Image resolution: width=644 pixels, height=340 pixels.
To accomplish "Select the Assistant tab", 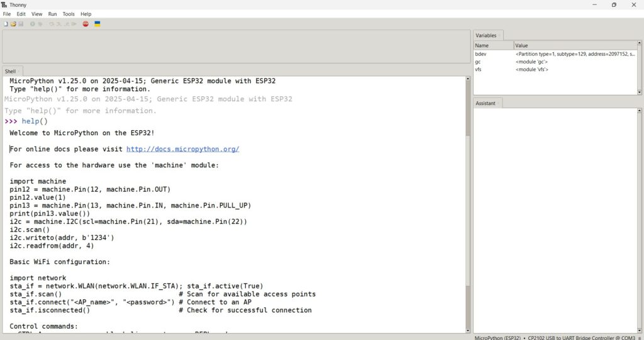I will point(487,103).
